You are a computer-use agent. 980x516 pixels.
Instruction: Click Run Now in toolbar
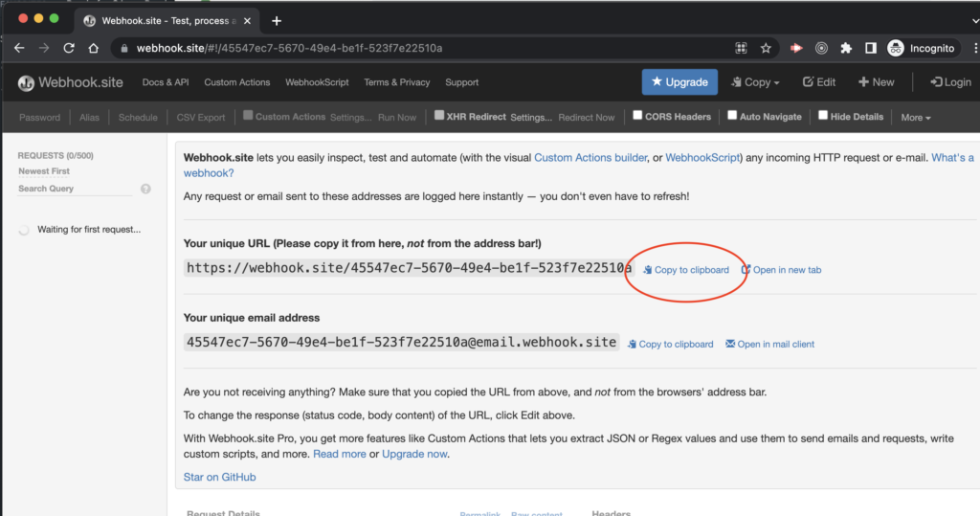pyautogui.click(x=397, y=118)
